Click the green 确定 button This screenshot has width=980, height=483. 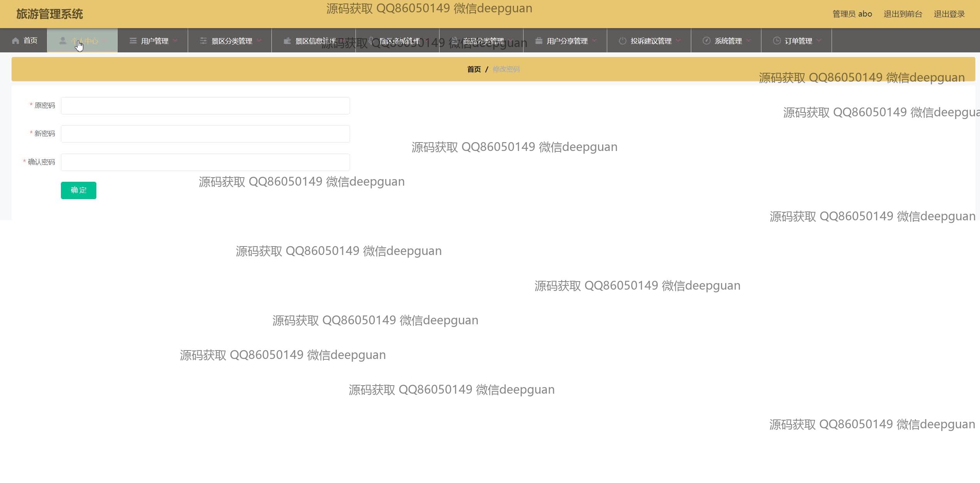pyautogui.click(x=79, y=190)
